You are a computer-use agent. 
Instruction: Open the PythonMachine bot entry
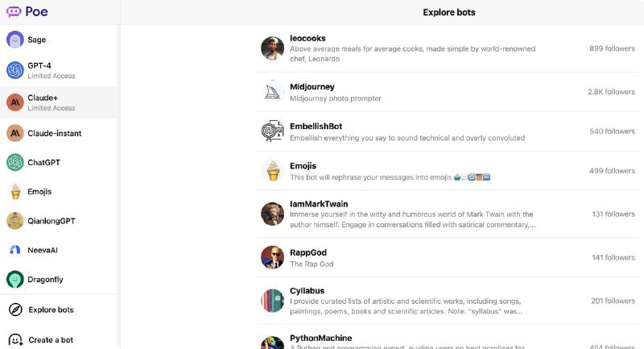pos(320,339)
